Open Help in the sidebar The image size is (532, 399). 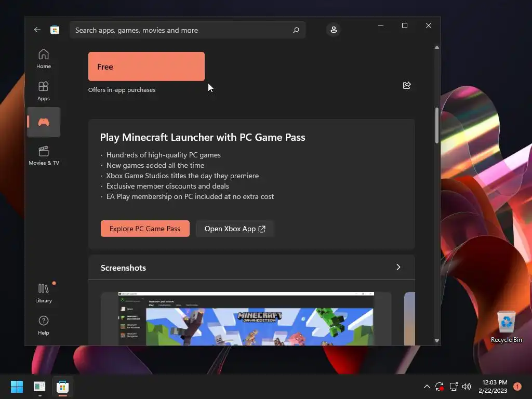pyautogui.click(x=44, y=325)
